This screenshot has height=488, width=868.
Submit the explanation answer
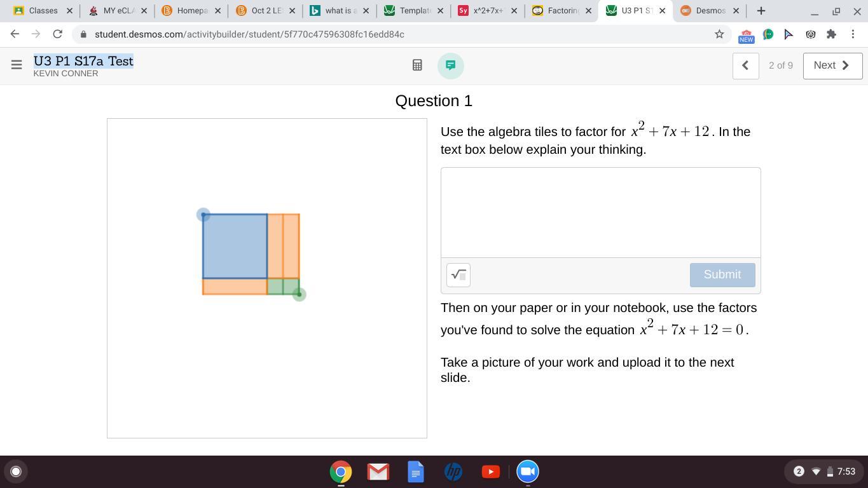coord(722,274)
